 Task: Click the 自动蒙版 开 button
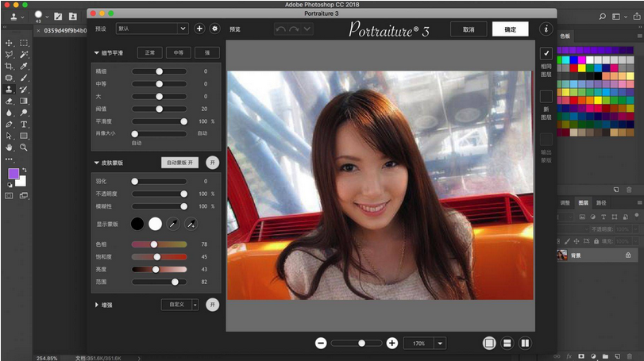tap(180, 163)
